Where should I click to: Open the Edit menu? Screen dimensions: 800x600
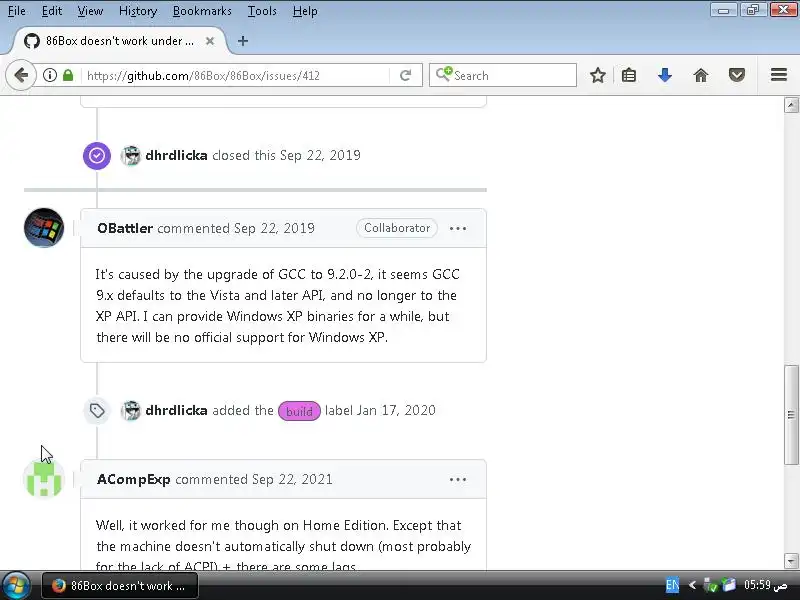point(52,11)
